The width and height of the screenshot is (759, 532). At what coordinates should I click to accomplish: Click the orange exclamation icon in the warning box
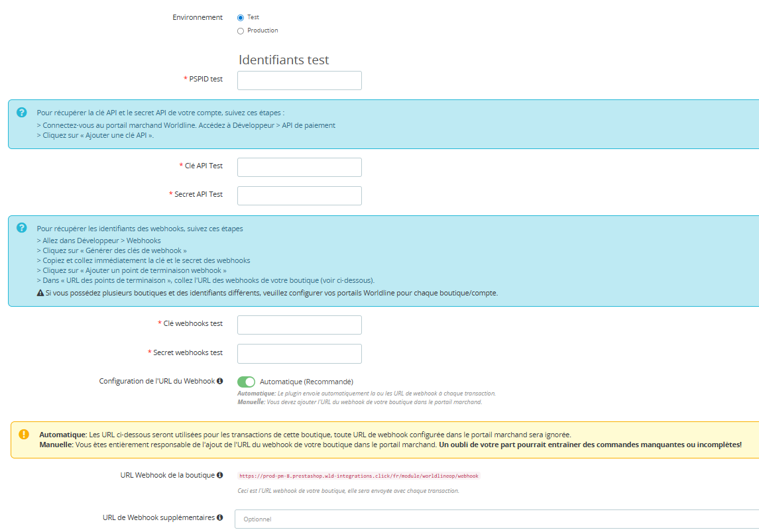24,435
